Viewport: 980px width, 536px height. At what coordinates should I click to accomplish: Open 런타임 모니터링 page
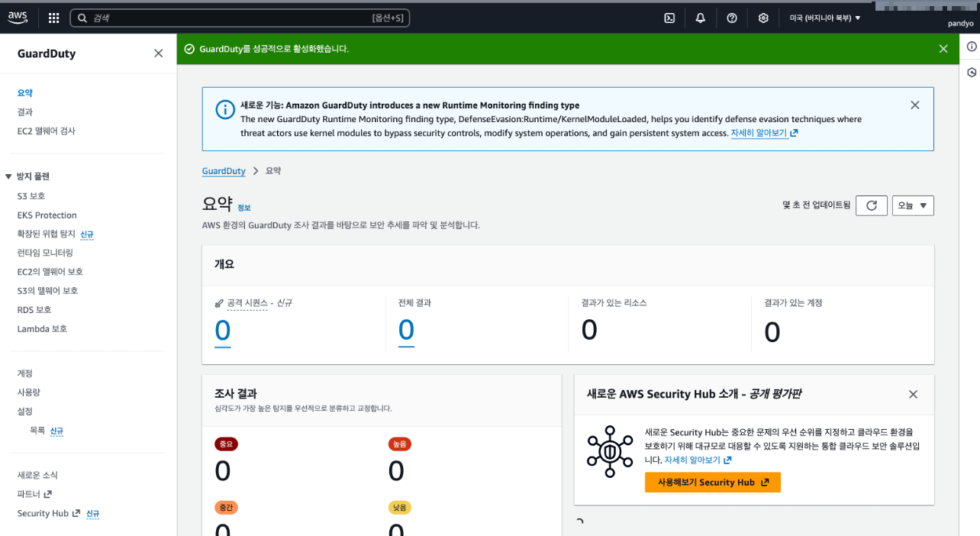click(45, 253)
